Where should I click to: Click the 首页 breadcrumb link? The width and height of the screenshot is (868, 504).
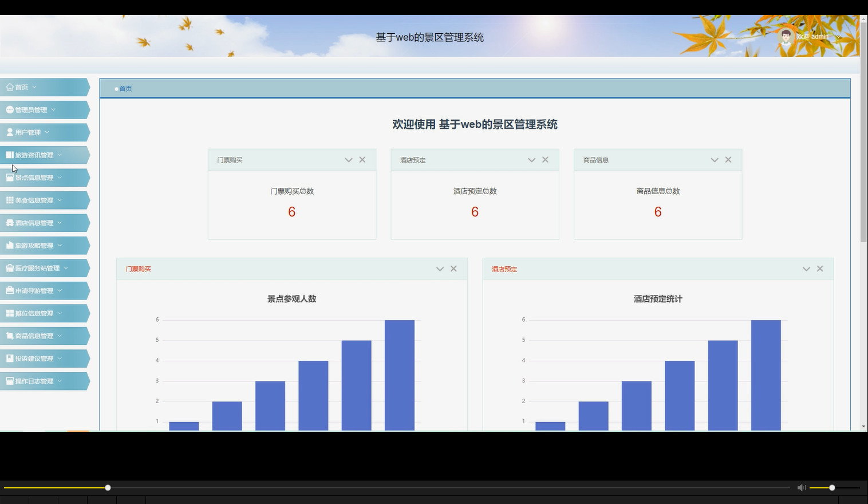coord(125,89)
